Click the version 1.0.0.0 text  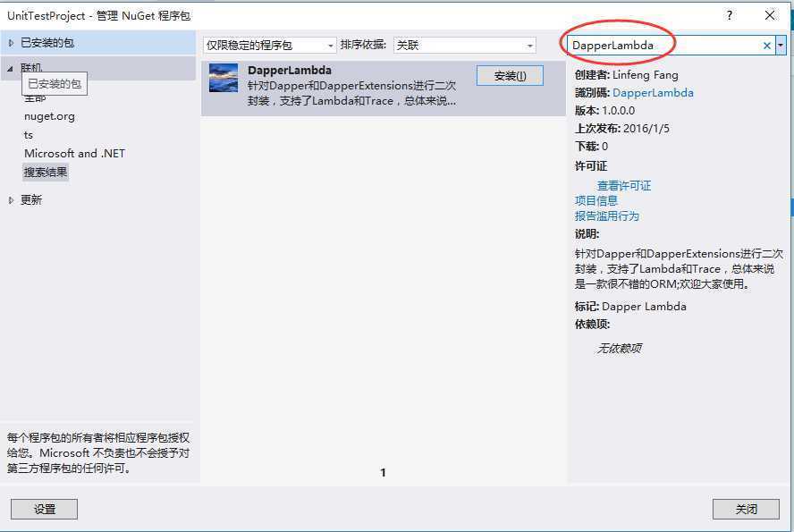618,111
